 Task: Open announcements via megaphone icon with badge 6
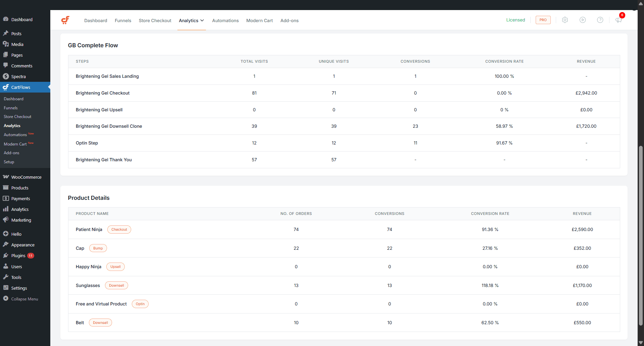coord(618,20)
